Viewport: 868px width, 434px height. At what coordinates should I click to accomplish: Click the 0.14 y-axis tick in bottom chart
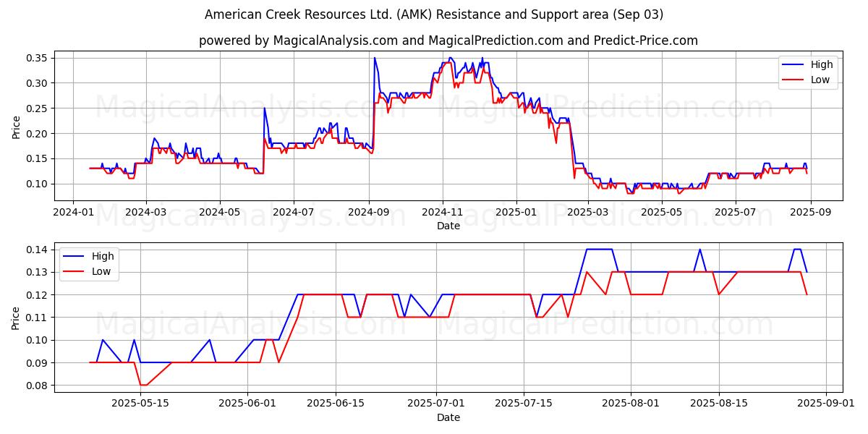(x=38, y=250)
